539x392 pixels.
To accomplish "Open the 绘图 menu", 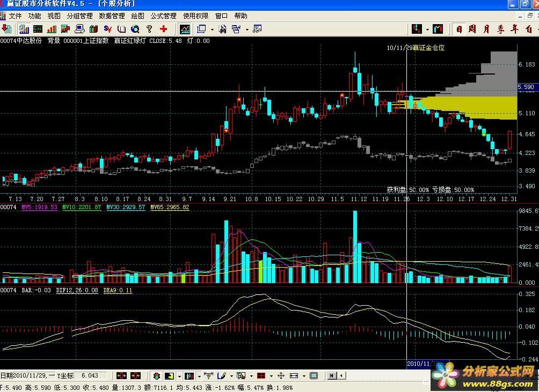I will click(138, 16).
